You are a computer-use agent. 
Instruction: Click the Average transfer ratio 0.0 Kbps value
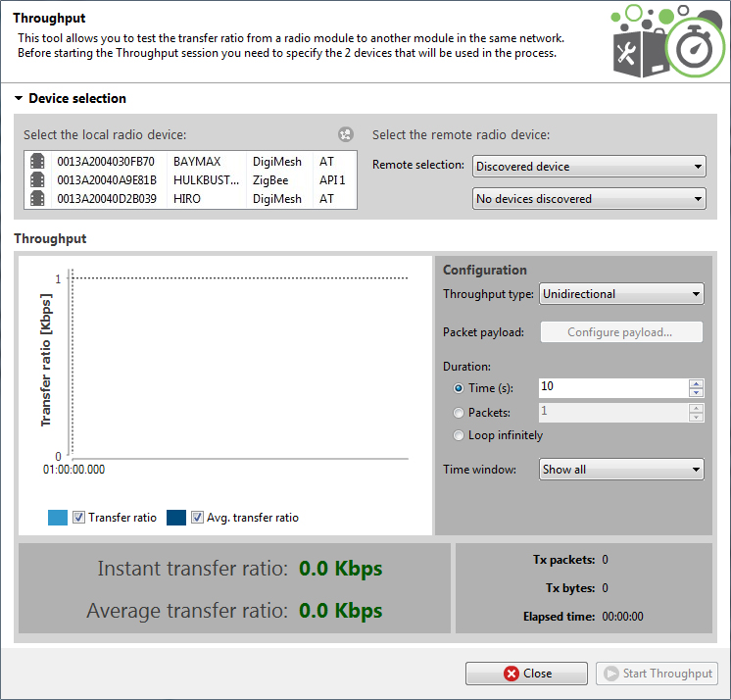point(340,611)
